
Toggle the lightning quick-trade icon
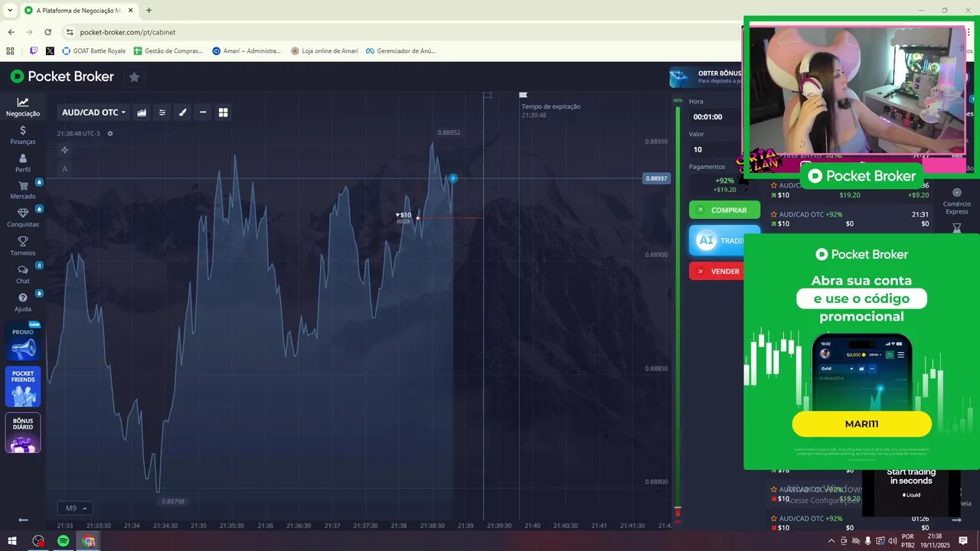(x=65, y=150)
